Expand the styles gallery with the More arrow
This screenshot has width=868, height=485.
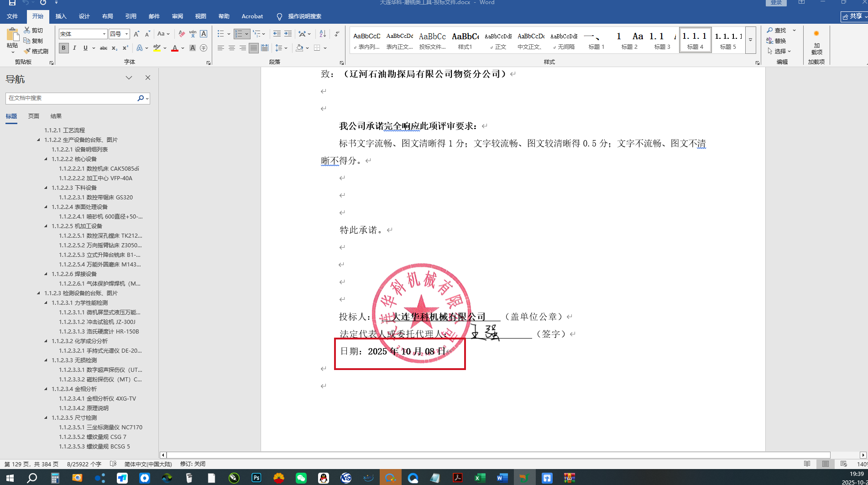pos(750,40)
